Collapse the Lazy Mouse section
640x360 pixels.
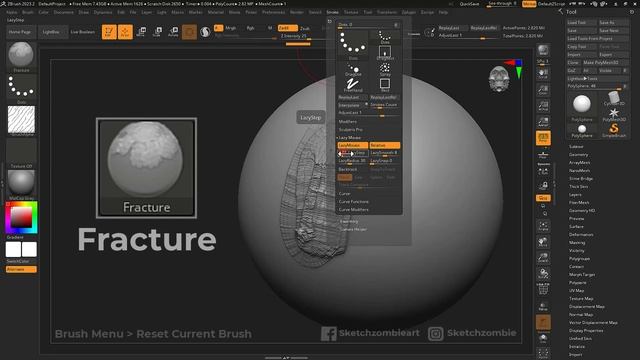coord(349,138)
